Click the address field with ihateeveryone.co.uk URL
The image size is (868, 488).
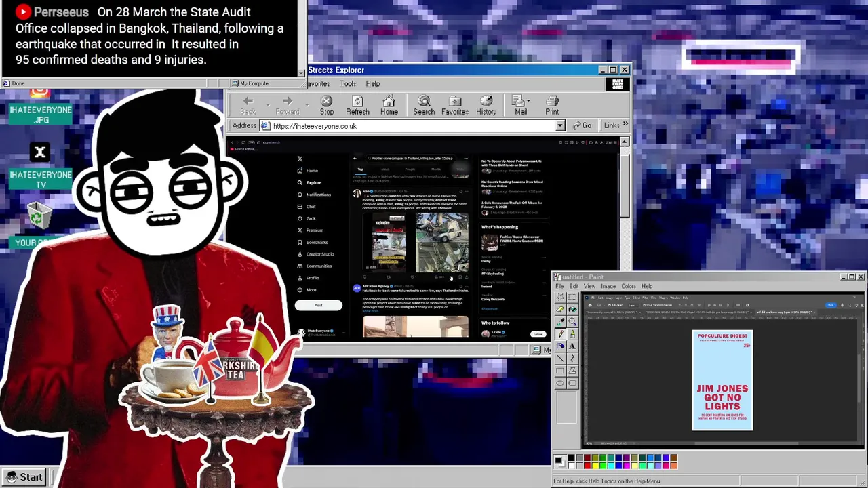[x=413, y=126]
